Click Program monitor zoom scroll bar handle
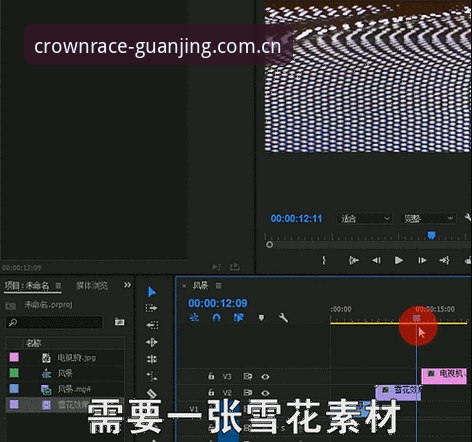Image resolution: width=472 pixels, height=442 pixels. [269, 245]
